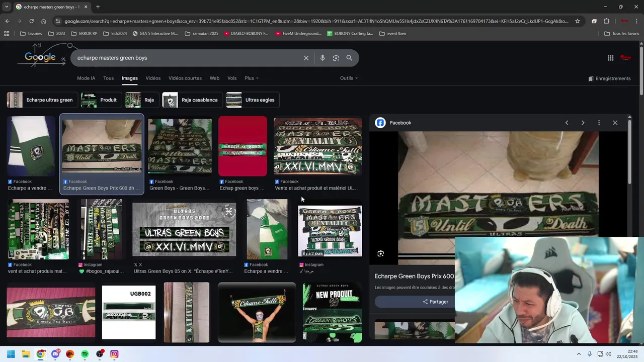
Task: Open the tab search dropdown arrow
Action: pyautogui.click(x=7, y=7)
